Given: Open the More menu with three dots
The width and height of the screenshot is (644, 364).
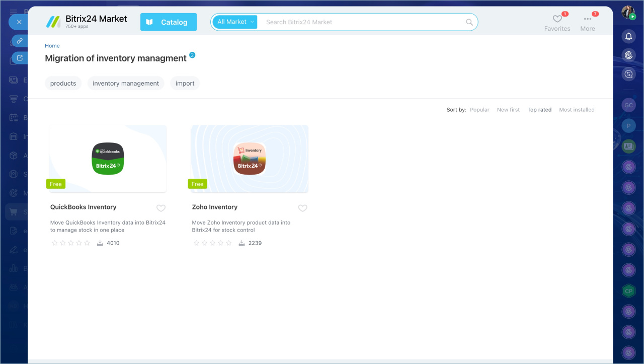Looking at the screenshot, I should point(588,22).
